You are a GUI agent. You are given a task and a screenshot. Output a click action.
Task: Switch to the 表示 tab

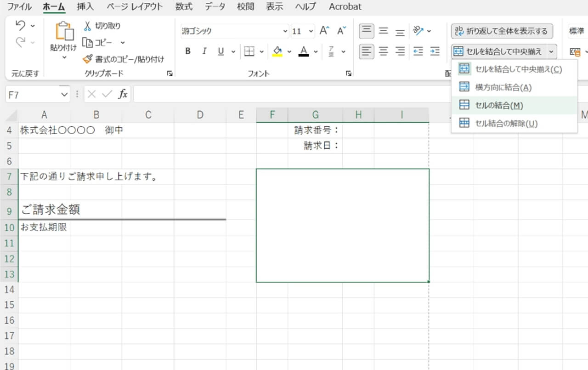(275, 6)
